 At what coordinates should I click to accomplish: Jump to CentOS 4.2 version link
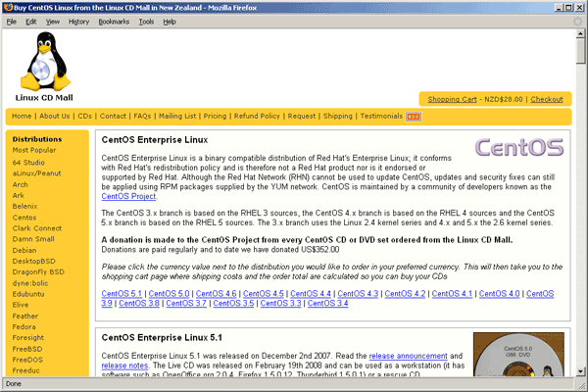coord(405,294)
